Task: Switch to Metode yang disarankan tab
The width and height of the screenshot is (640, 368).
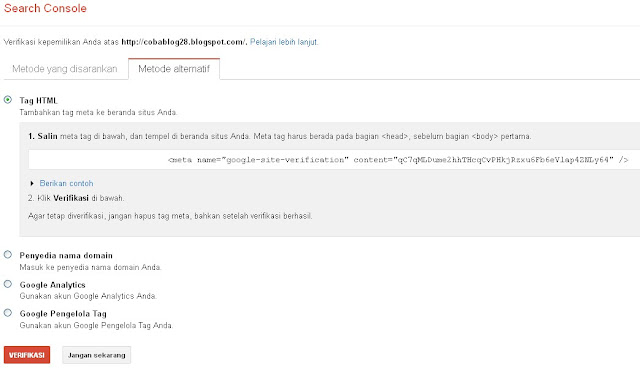Action: pos(64,69)
